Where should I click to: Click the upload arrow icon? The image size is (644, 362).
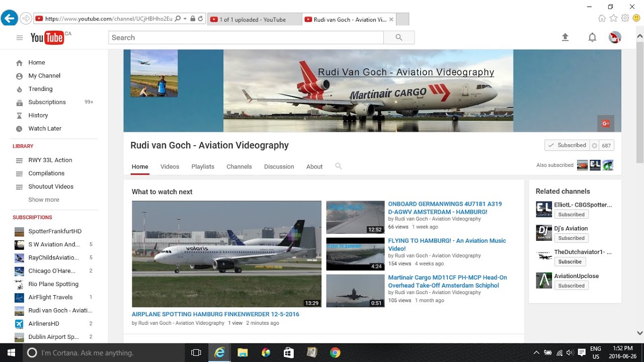565,37
